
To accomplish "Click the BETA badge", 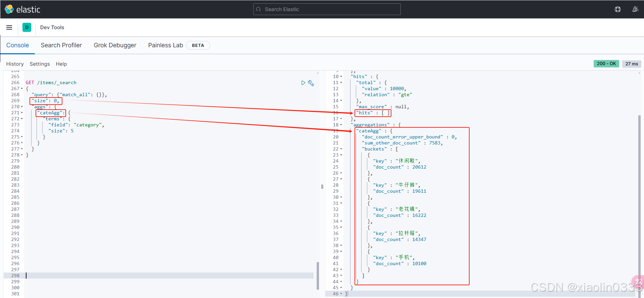I will pyautogui.click(x=198, y=45).
